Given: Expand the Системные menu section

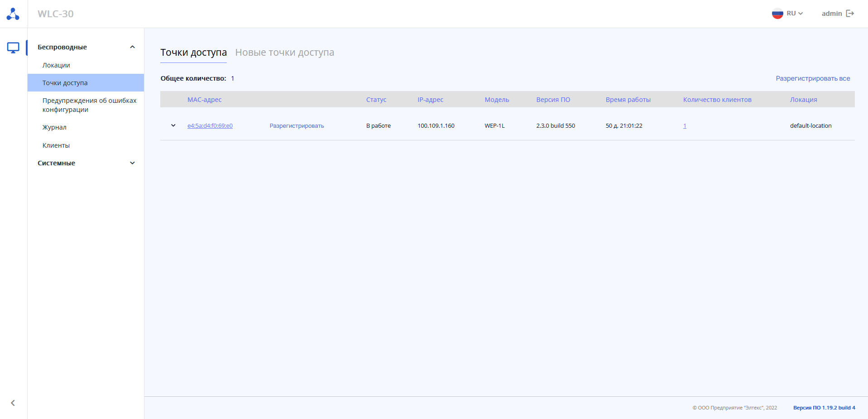Looking at the screenshot, I should tap(132, 163).
